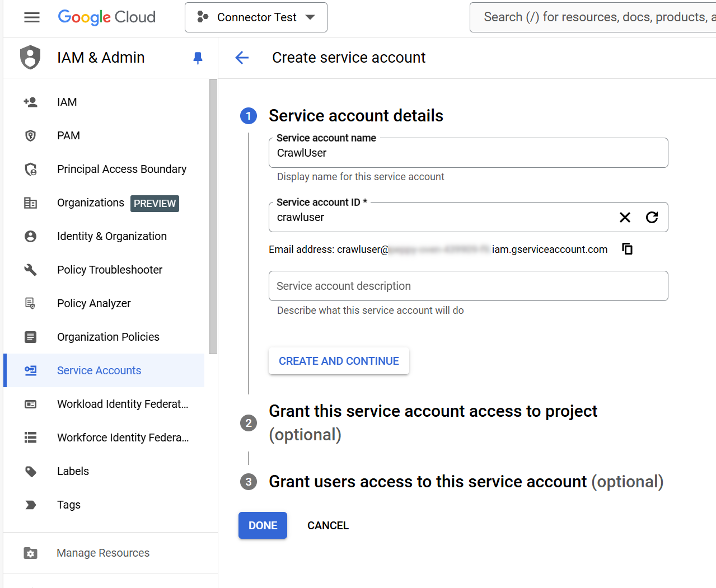Open Policy Analyzer

104,303
